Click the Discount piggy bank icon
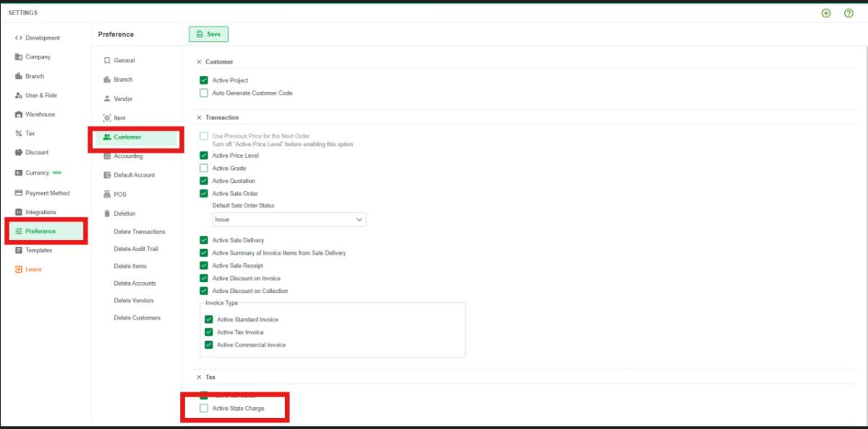868x429 pixels. click(x=19, y=153)
